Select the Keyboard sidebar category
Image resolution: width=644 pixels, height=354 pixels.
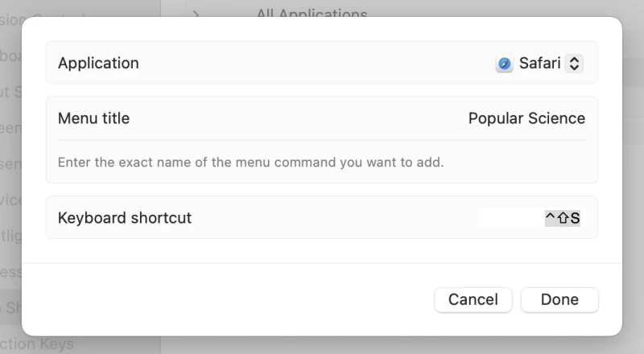tap(10, 56)
